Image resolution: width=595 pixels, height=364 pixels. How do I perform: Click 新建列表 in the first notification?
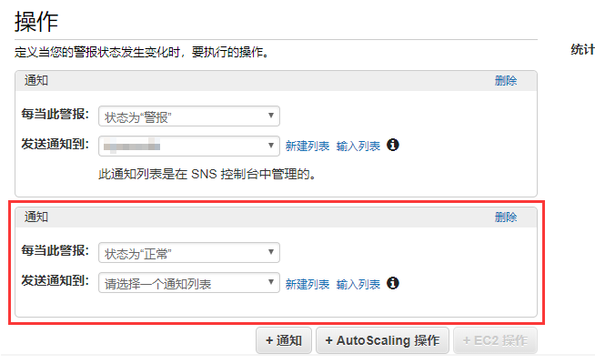coord(308,147)
